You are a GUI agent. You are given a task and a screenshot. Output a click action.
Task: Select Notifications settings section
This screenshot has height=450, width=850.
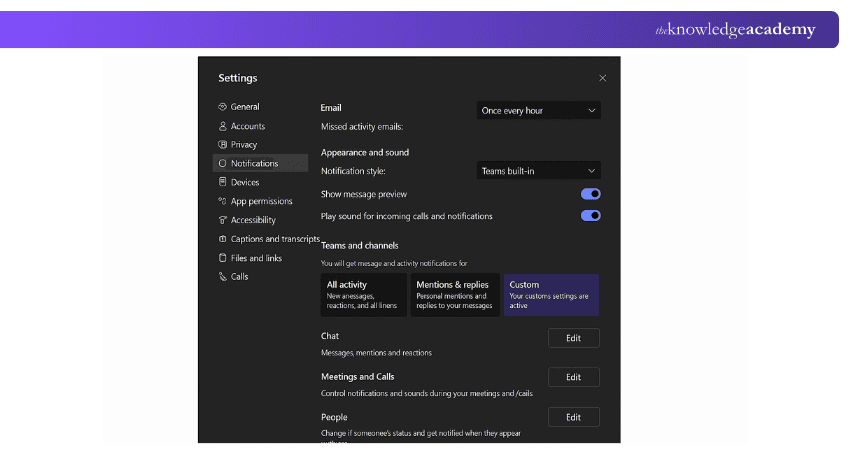point(261,163)
